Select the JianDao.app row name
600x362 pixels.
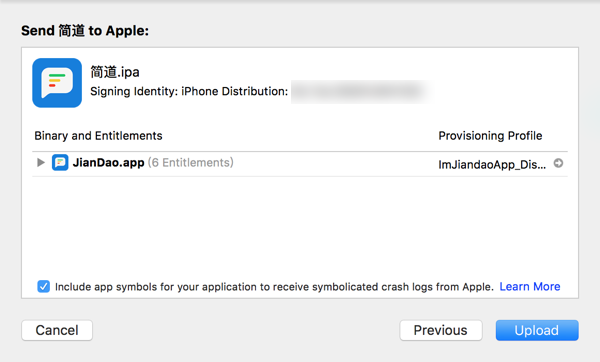(109, 163)
